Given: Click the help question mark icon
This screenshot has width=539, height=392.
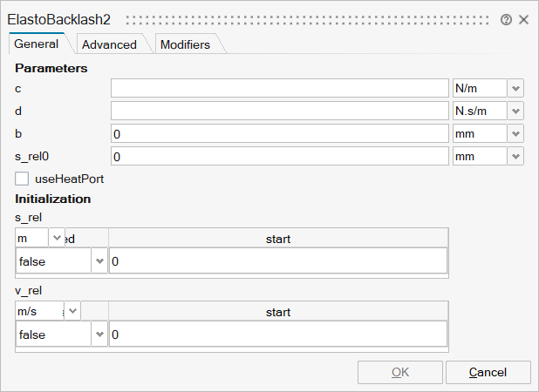Looking at the screenshot, I should [507, 19].
